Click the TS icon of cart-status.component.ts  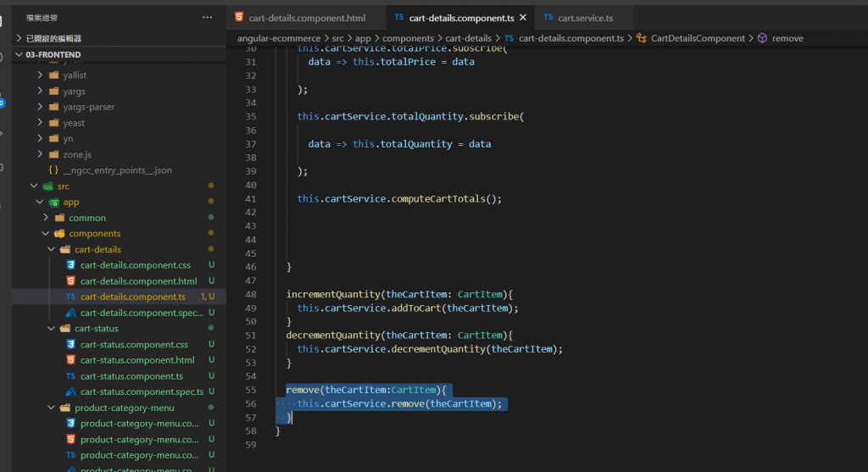click(70, 375)
